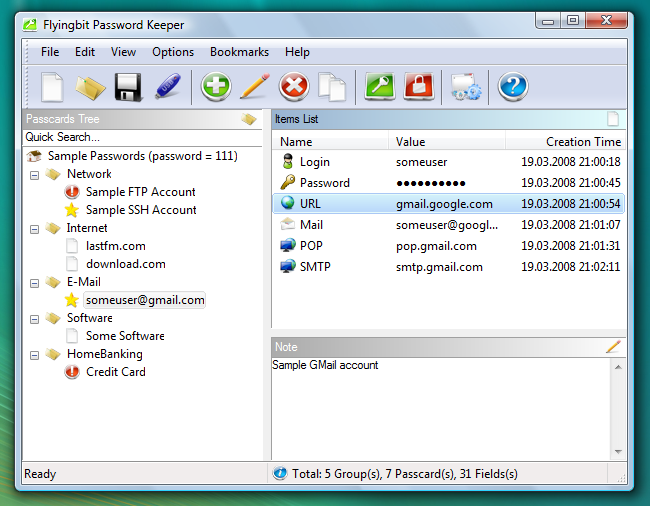Click the folder icon in Passcards Tree header
The width and height of the screenshot is (650, 506).
[249, 119]
